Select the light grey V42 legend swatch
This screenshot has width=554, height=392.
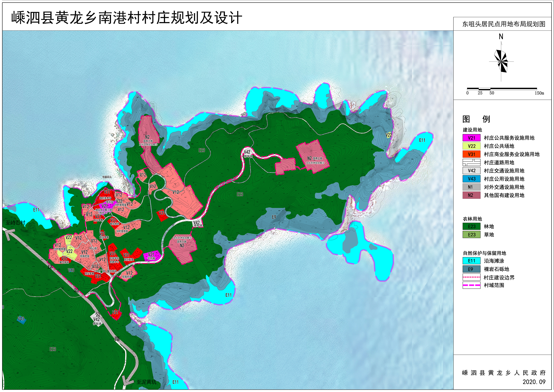pyautogui.click(x=471, y=171)
